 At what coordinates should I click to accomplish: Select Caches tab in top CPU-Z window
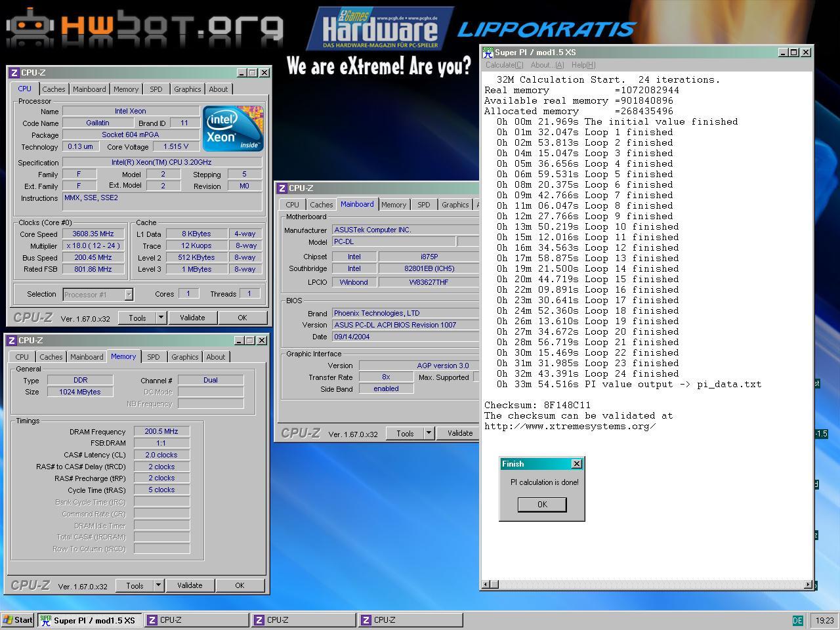click(x=54, y=89)
